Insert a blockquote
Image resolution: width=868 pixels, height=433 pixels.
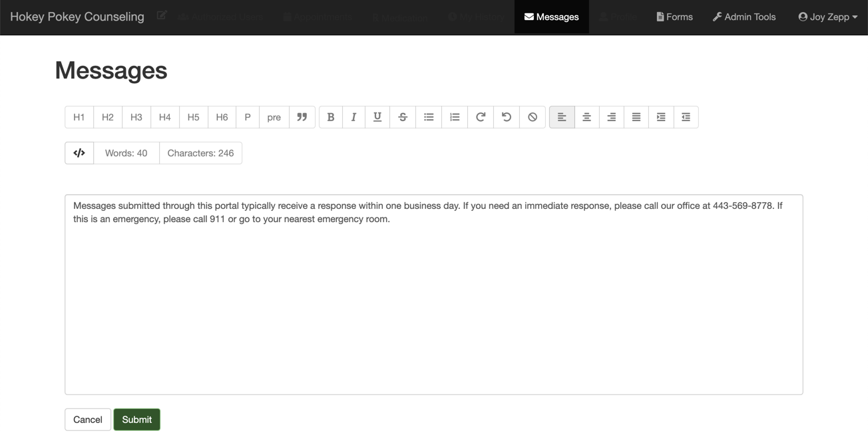(302, 117)
